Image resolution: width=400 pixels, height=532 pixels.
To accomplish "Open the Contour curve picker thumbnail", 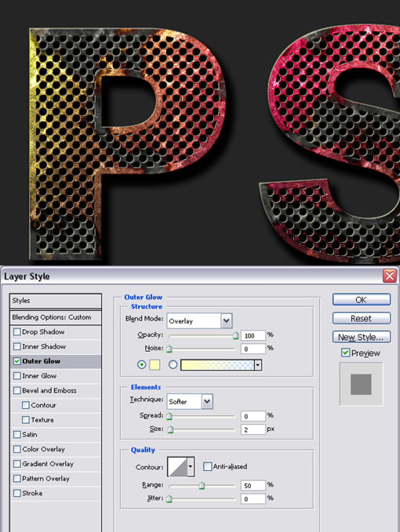I will (177, 467).
